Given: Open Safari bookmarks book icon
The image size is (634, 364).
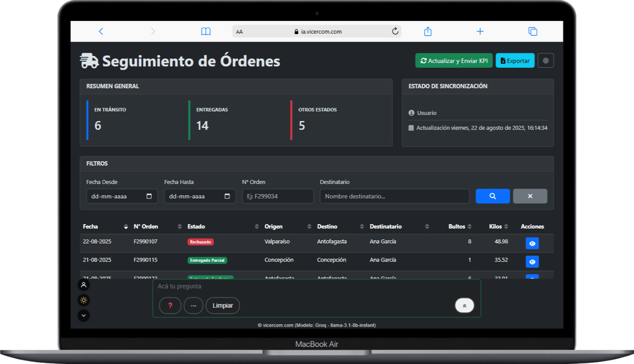Looking at the screenshot, I should (x=205, y=31).
